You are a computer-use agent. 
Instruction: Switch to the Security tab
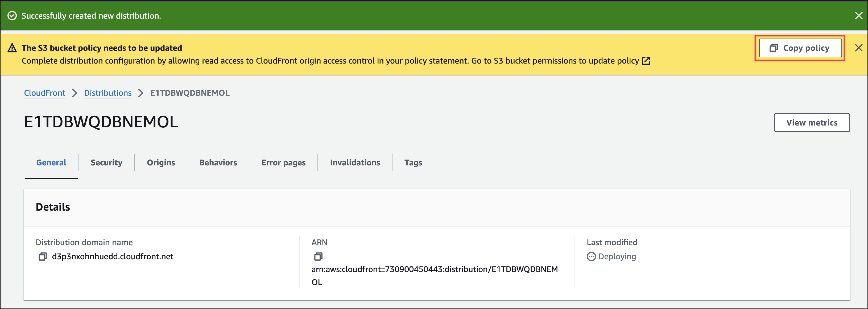(106, 162)
